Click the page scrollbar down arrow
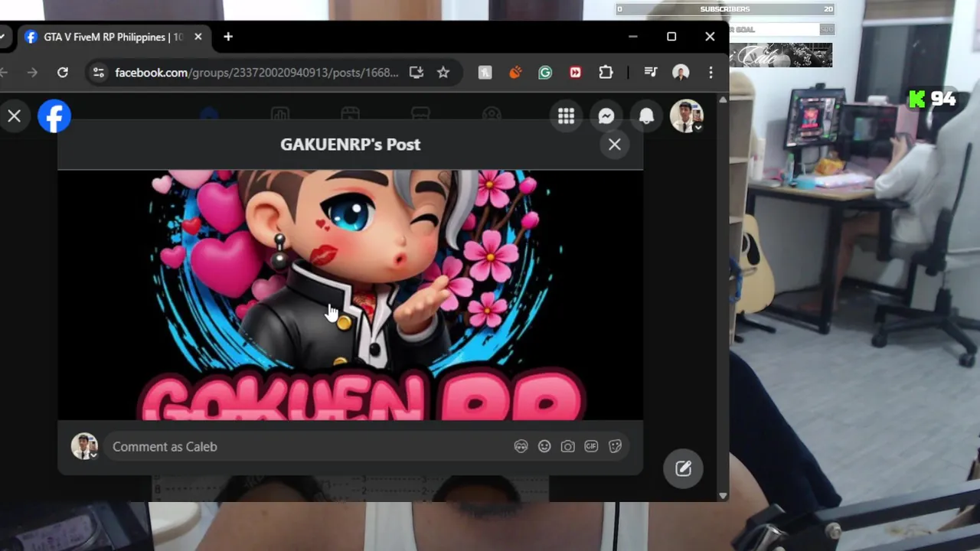 [x=723, y=496]
